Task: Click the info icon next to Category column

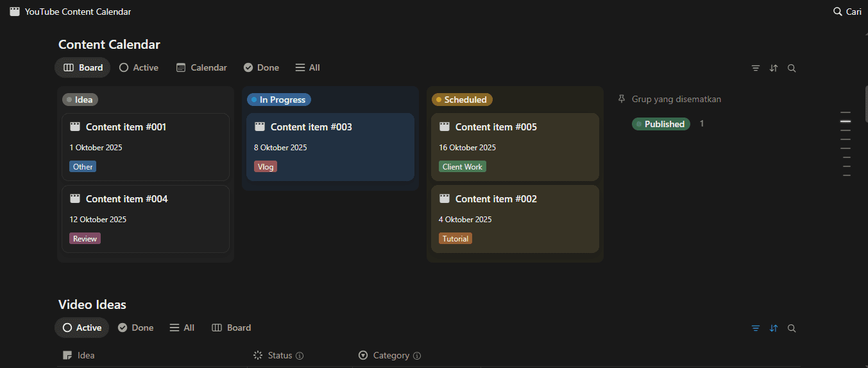Action: pos(417,356)
